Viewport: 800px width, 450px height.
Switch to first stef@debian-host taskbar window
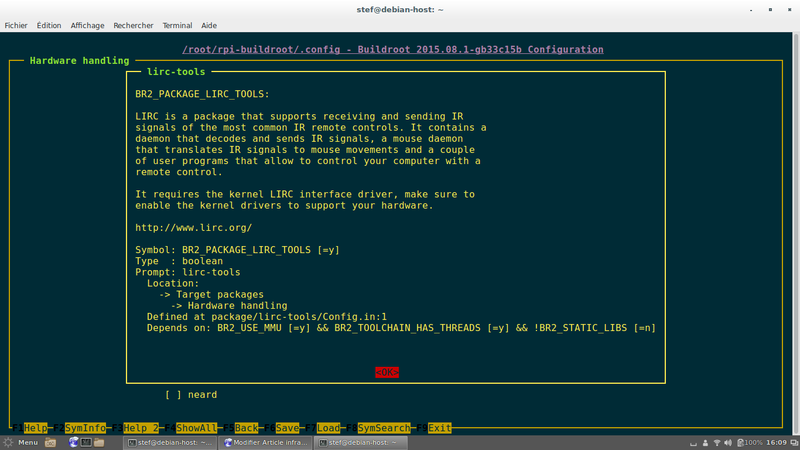(170, 442)
